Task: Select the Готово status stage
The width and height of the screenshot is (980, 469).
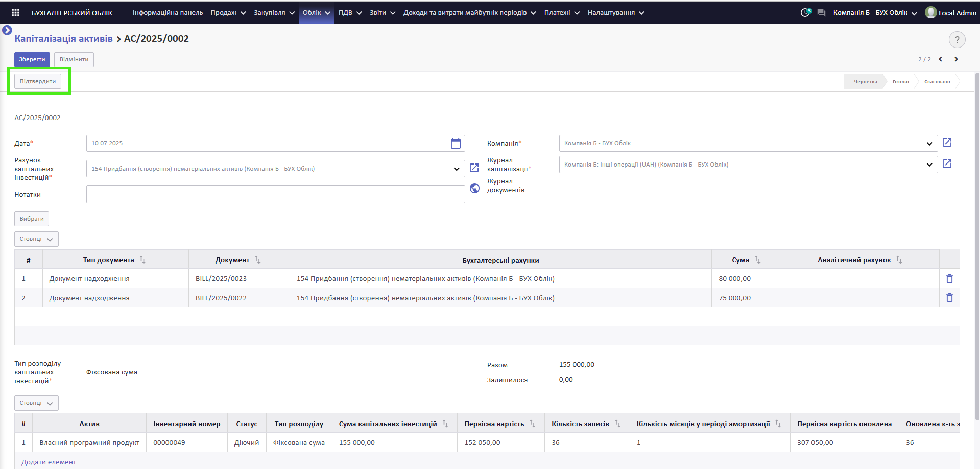Action: 901,82
